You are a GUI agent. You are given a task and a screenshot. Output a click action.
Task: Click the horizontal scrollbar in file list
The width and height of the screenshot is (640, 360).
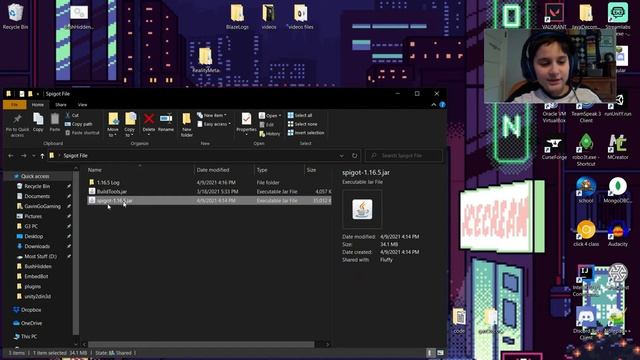[201, 344]
